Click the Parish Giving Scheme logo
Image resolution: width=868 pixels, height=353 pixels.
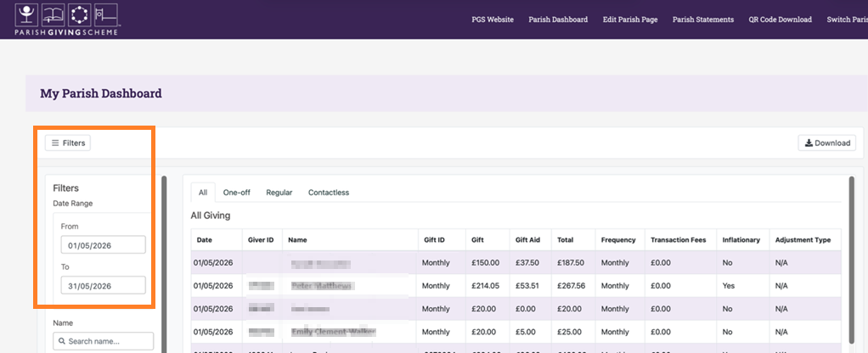coord(68,19)
